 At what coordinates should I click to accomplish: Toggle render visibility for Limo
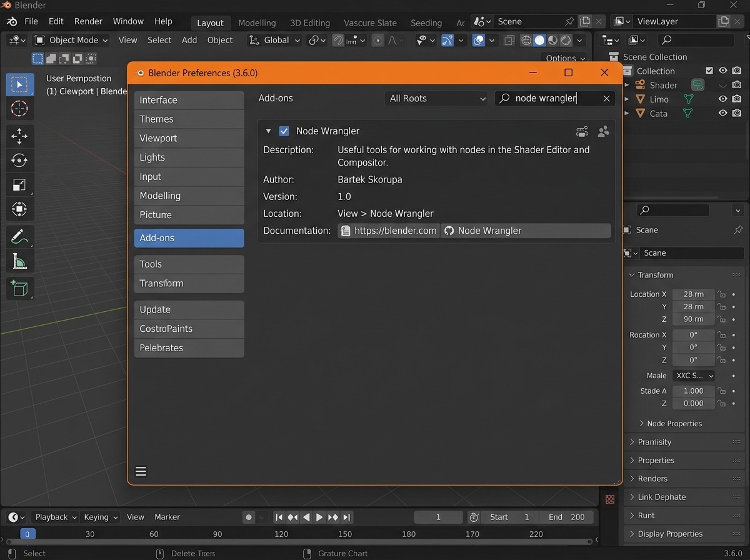tap(737, 99)
